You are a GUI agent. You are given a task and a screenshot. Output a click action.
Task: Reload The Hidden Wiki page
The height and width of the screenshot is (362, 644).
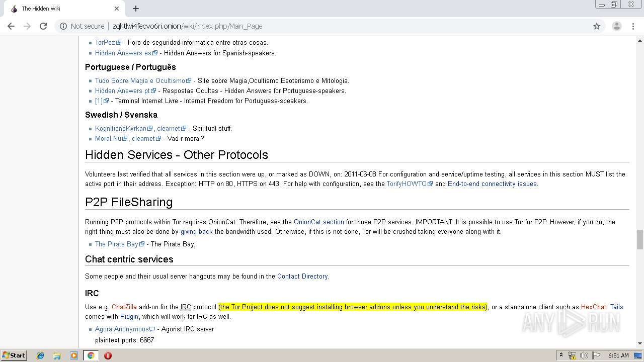[43, 26]
